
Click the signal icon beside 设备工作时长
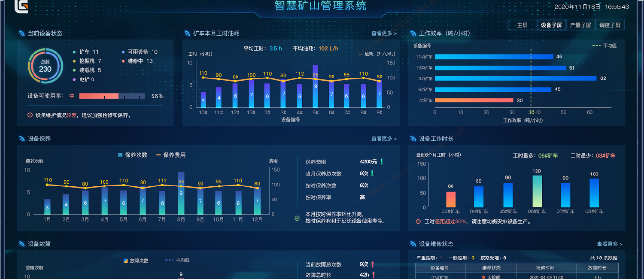(413, 139)
